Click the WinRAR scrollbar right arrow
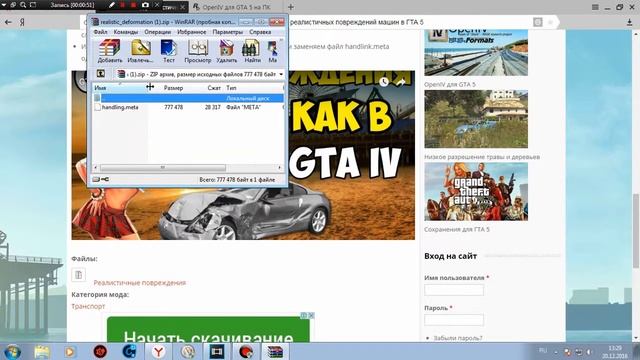 [280, 168]
